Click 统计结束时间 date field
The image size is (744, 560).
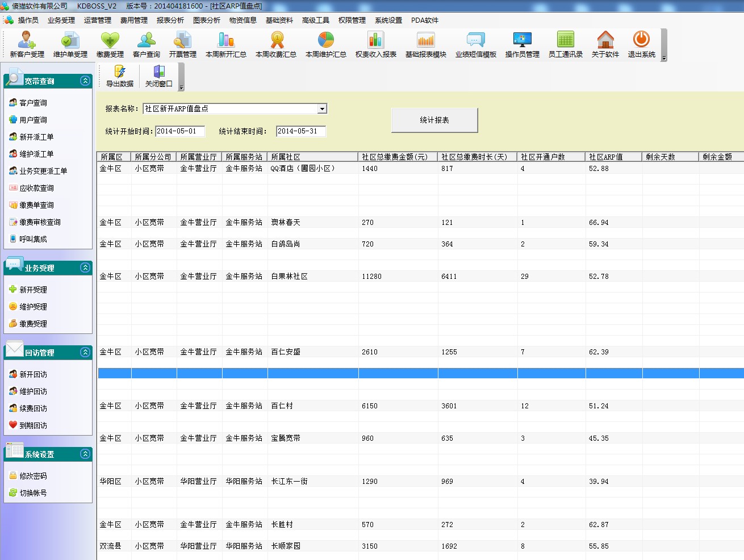click(301, 131)
